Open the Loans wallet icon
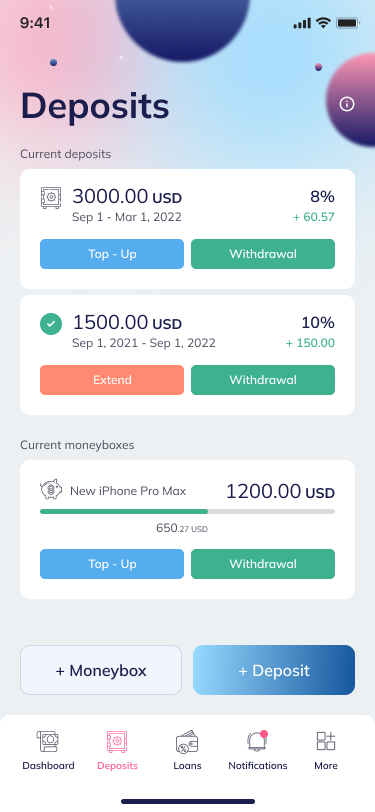Viewport: 375px width, 812px height. [x=187, y=742]
